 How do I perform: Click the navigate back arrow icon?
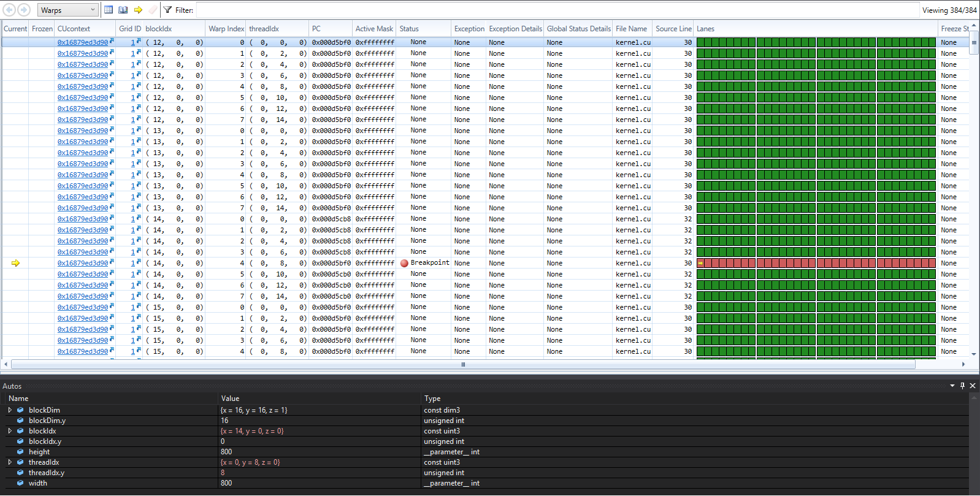[x=9, y=10]
